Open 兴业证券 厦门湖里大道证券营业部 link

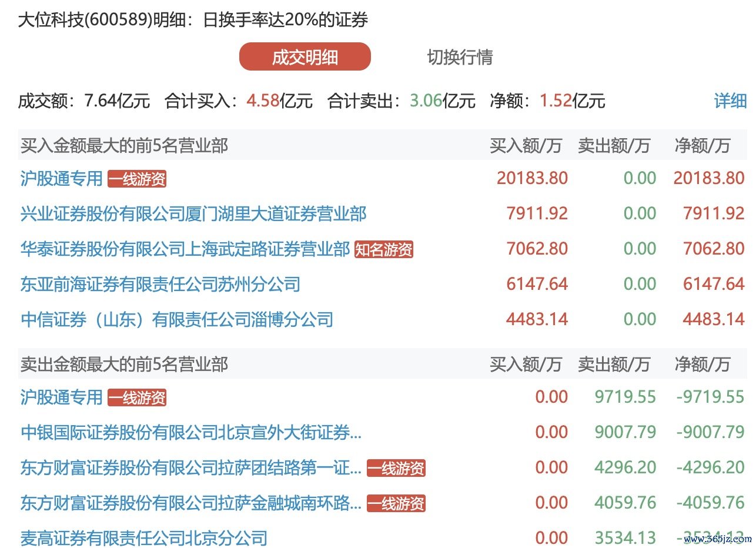tap(193, 213)
